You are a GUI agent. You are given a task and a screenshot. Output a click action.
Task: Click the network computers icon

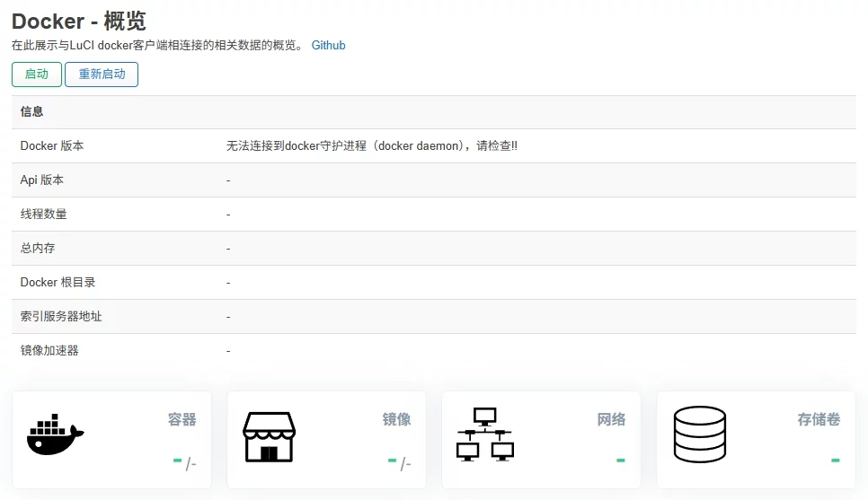[484, 434]
